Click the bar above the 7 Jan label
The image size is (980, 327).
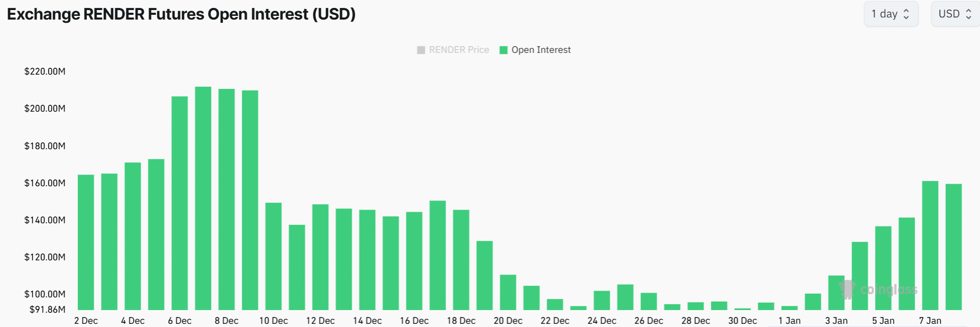pyautogui.click(x=930, y=246)
